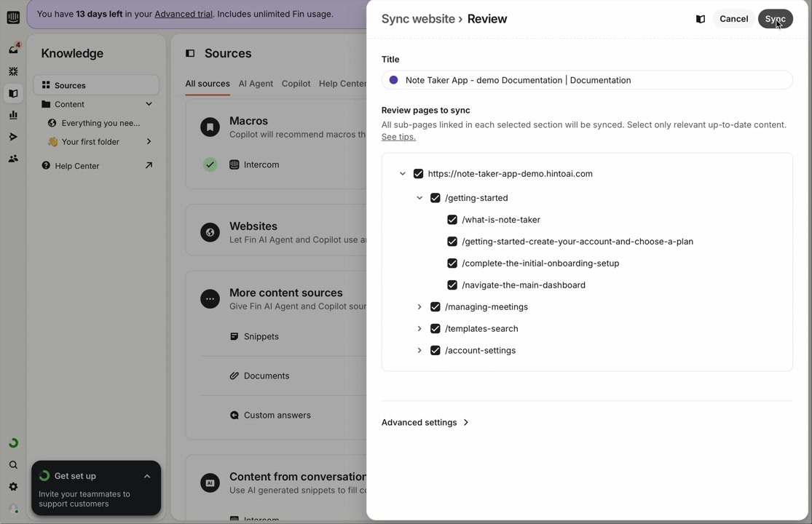Open the settings gear icon
The width and height of the screenshot is (812, 524).
13,487
